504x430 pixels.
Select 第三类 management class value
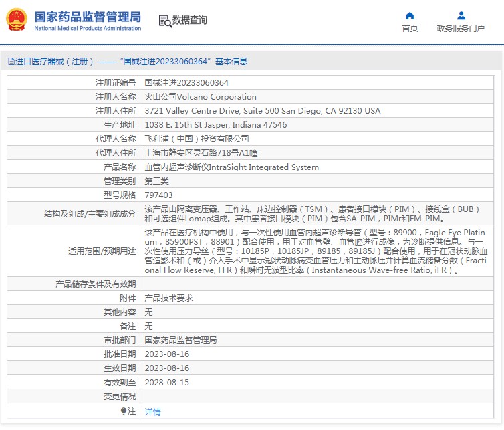(156, 181)
